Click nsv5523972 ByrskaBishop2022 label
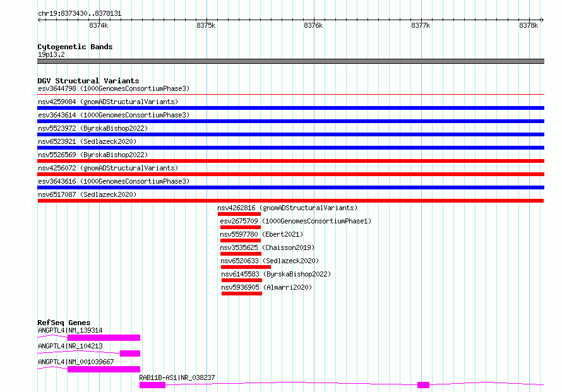 [x=93, y=128]
